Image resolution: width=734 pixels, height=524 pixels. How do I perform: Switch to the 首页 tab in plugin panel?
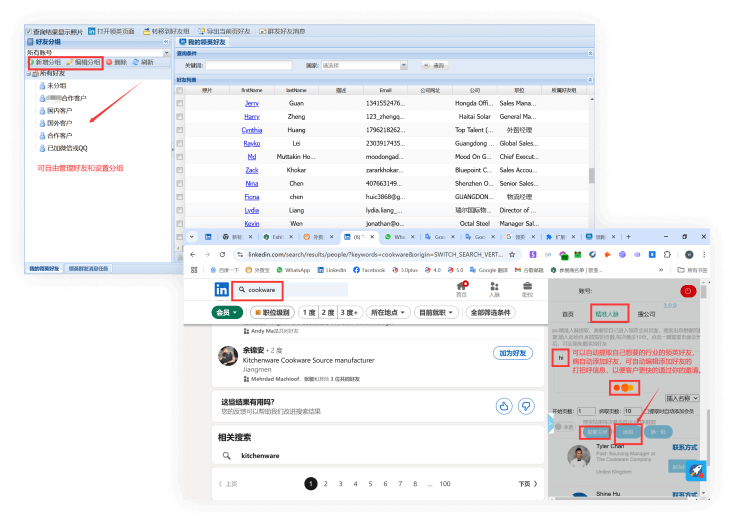tap(568, 314)
